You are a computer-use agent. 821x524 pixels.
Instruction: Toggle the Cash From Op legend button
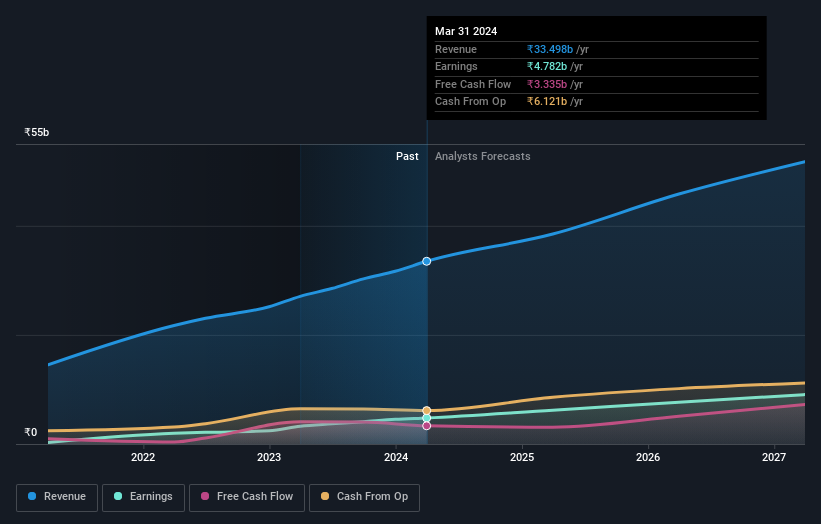pyautogui.click(x=364, y=497)
